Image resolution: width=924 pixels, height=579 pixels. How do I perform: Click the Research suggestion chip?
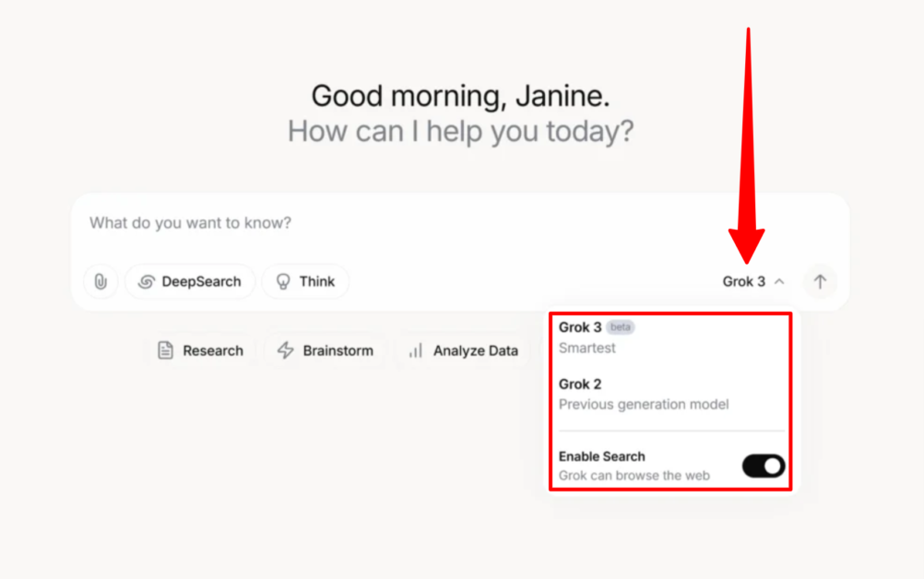coord(200,350)
